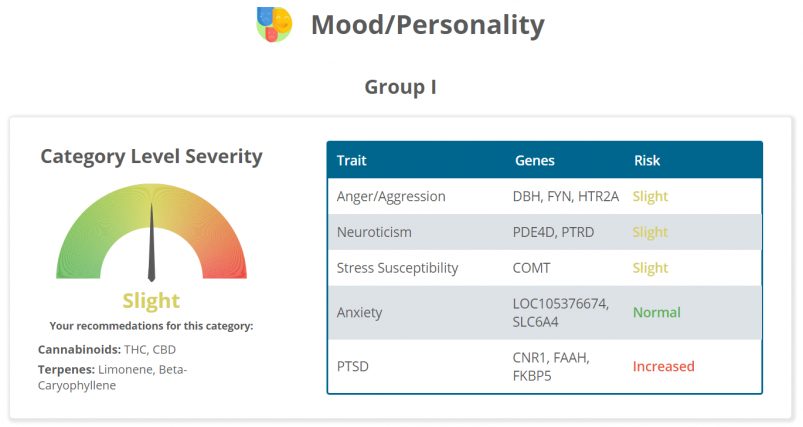Select the Stress Susceptibility trait

point(397,268)
